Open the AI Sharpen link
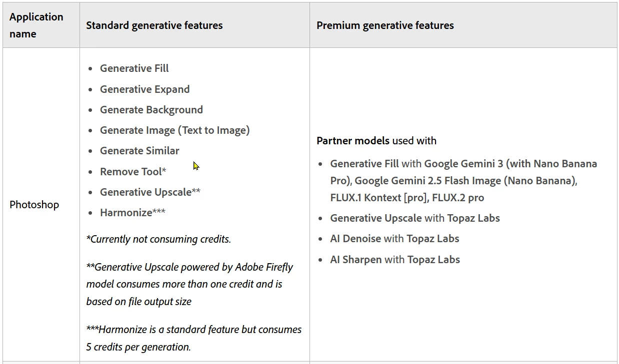 pos(355,260)
